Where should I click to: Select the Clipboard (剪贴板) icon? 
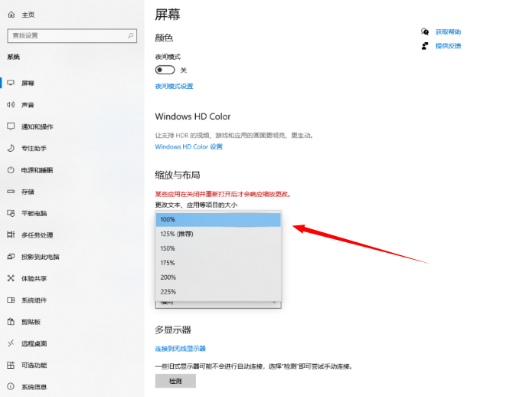point(11,322)
